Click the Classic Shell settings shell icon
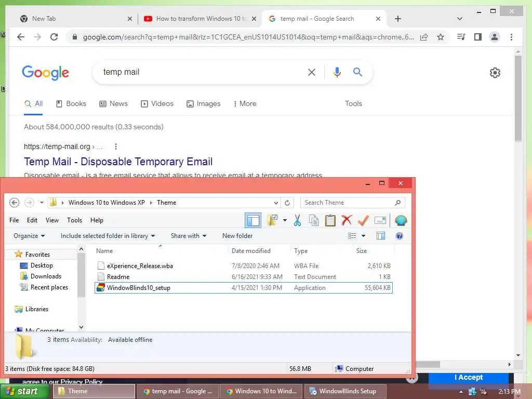The height and width of the screenshot is (399, 532). [401, 220]
